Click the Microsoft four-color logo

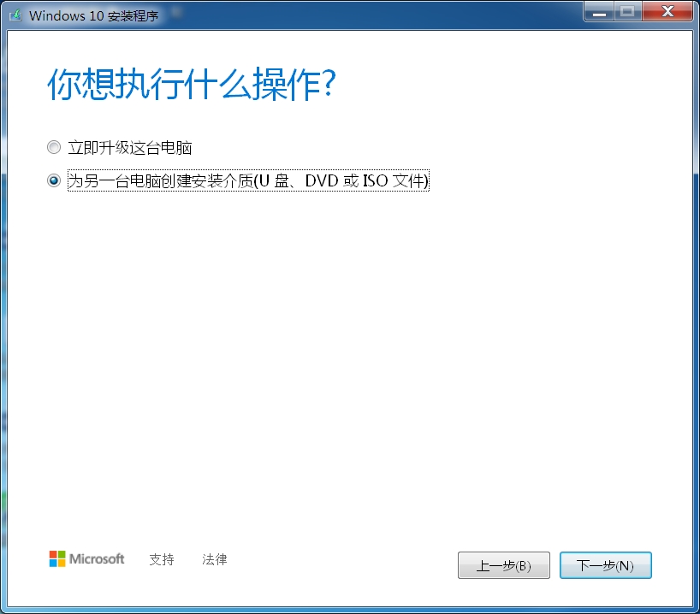(x=57, y=558)
